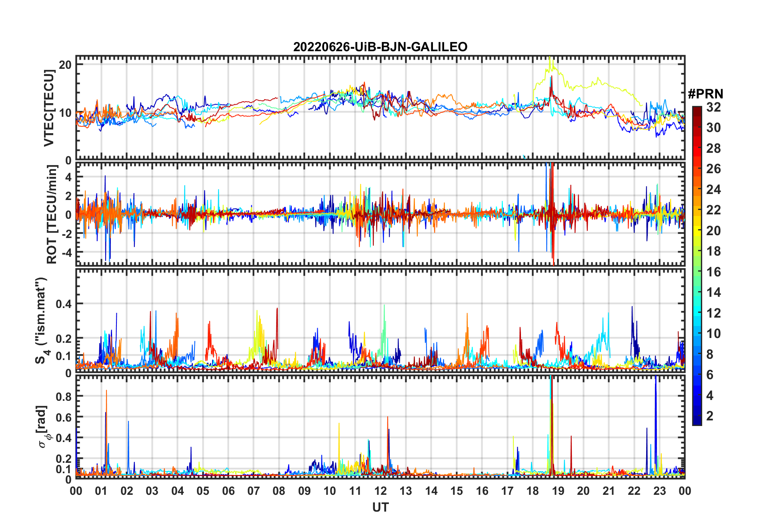Viewport: 761px width, 532px height.
Task: Select colorbar tick label 14
Action: click(713, 292)
